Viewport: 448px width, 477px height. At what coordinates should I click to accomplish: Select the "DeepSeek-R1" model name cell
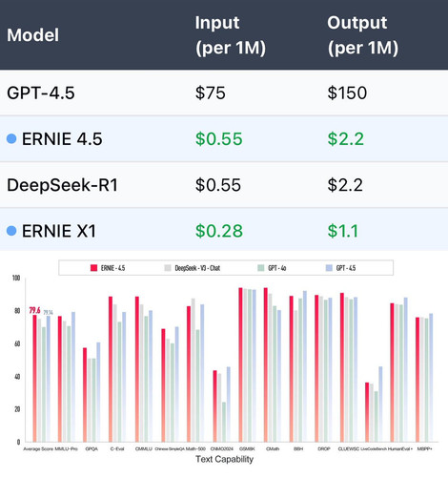tap(62, 185)
